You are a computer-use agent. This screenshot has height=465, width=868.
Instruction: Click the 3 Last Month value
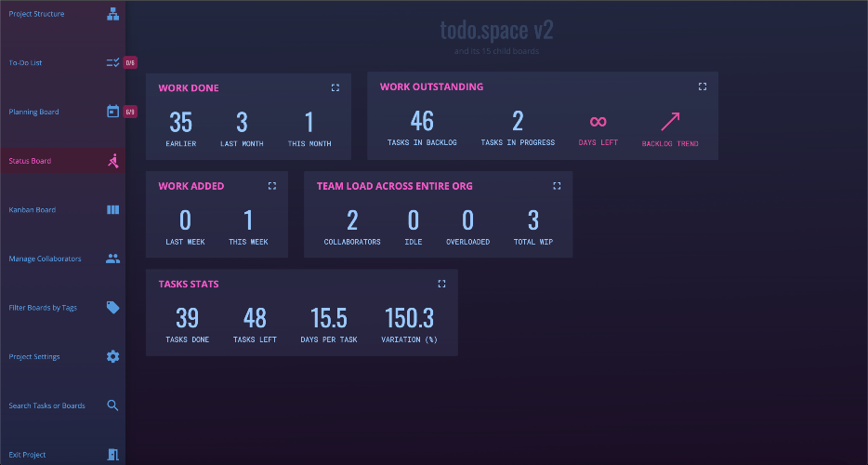242,123
